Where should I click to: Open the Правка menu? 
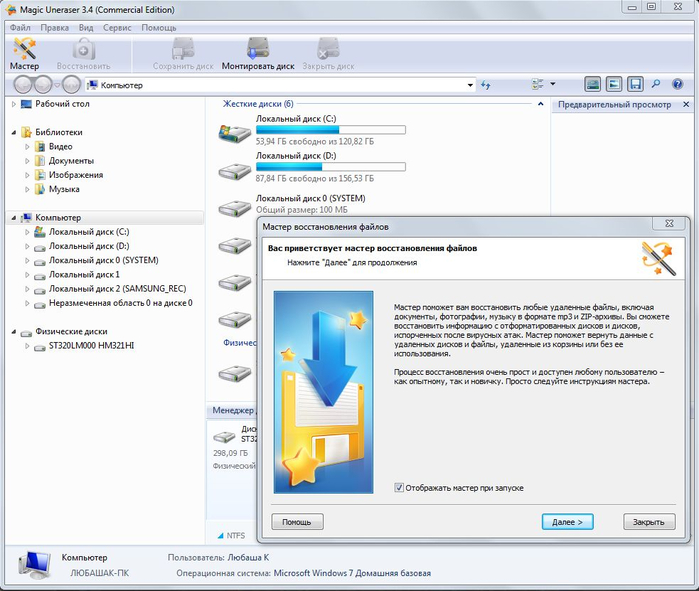click(x=54, y=28)
